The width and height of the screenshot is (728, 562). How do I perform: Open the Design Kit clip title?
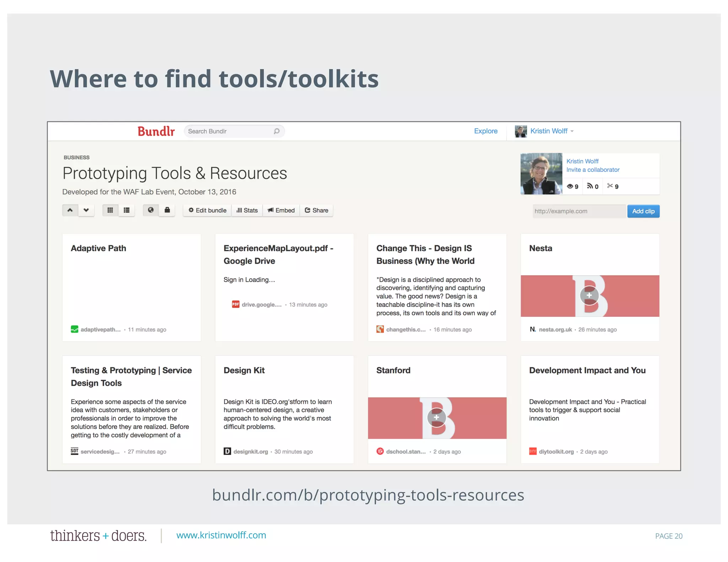click(x=244, y=371)
